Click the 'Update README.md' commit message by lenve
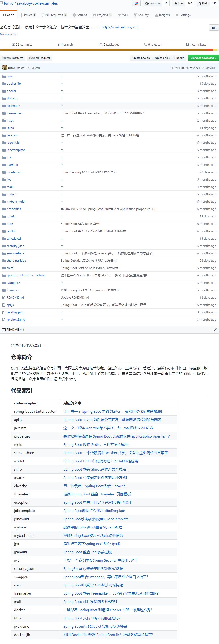This screenshot has width=219, height=644. tap(27, 68)
